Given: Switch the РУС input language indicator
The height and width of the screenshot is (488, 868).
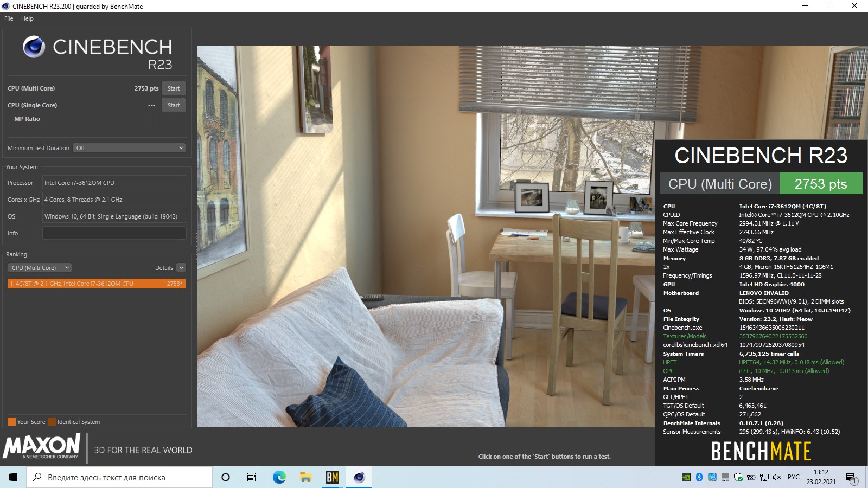Looking at the screenshot, I should (794, 477).
